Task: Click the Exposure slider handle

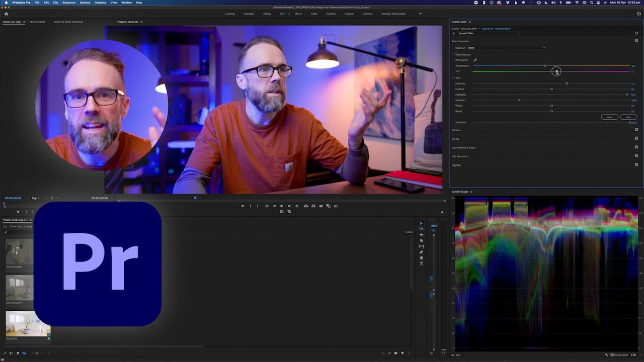Action: [567, 83]
